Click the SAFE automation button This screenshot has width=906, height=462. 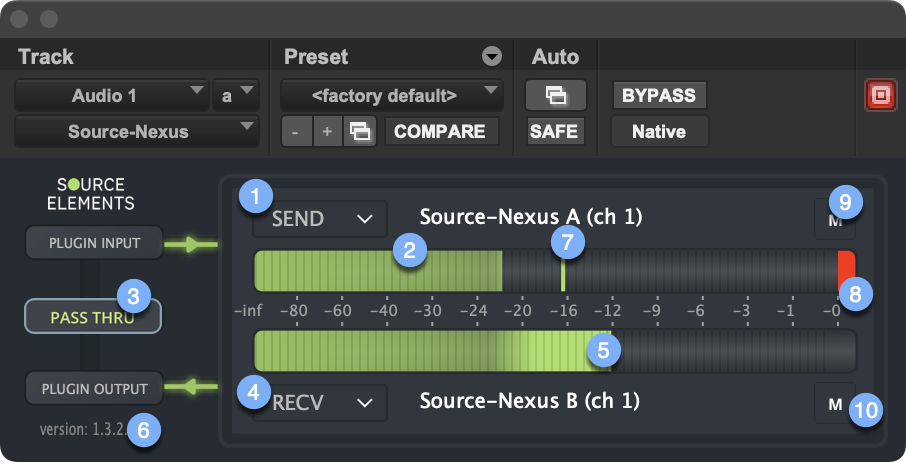point(553,132)
